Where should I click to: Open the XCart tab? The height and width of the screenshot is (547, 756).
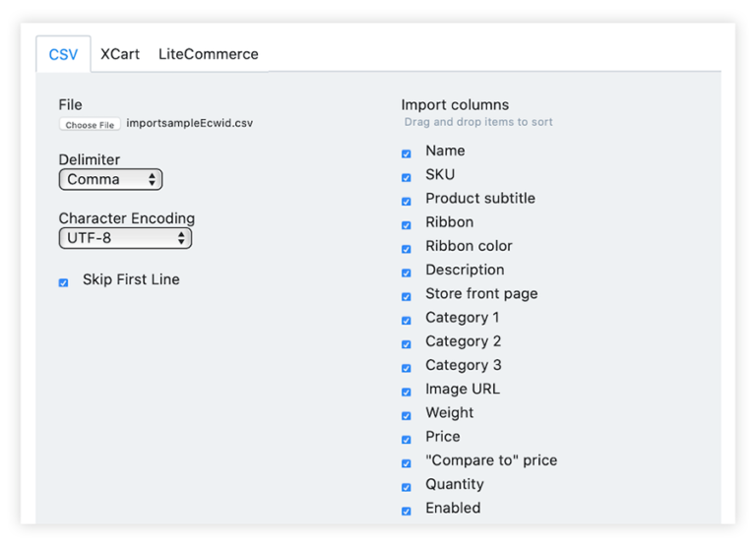click(120, 54)
